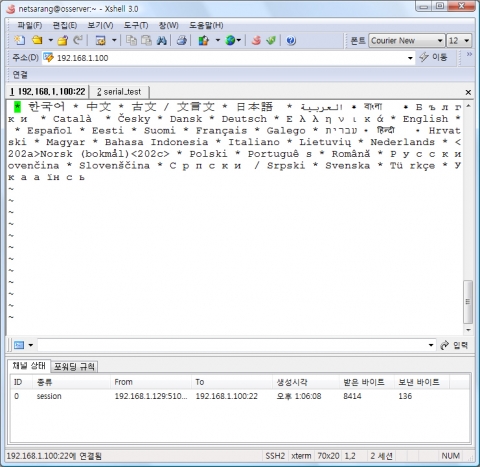
Task: Click the Xshell title bar app icon
Action: pos(11,9)
